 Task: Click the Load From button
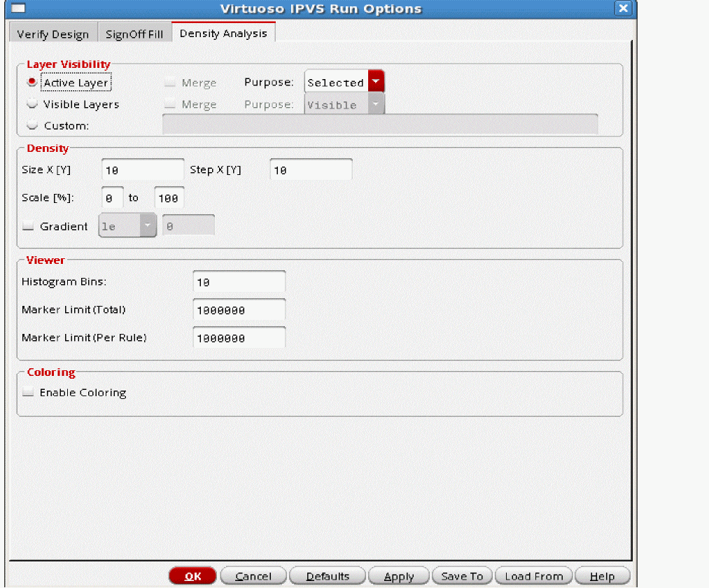point(533,576)
